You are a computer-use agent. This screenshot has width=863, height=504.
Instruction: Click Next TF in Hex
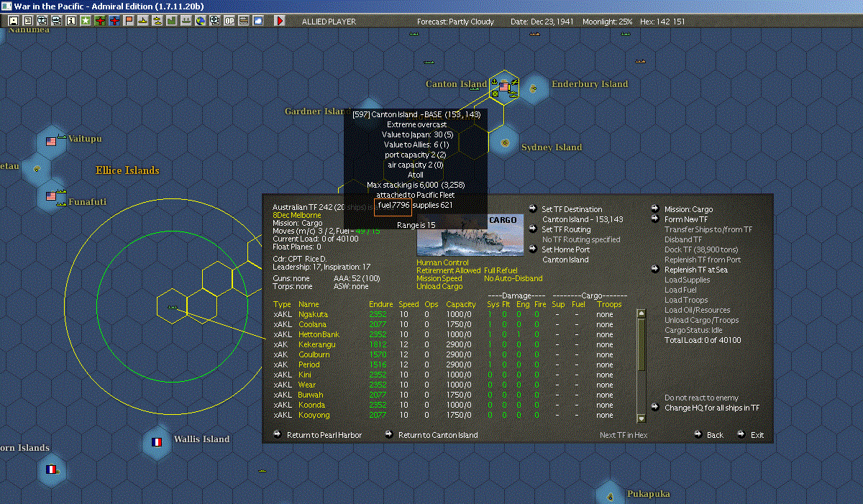(624, 436)
